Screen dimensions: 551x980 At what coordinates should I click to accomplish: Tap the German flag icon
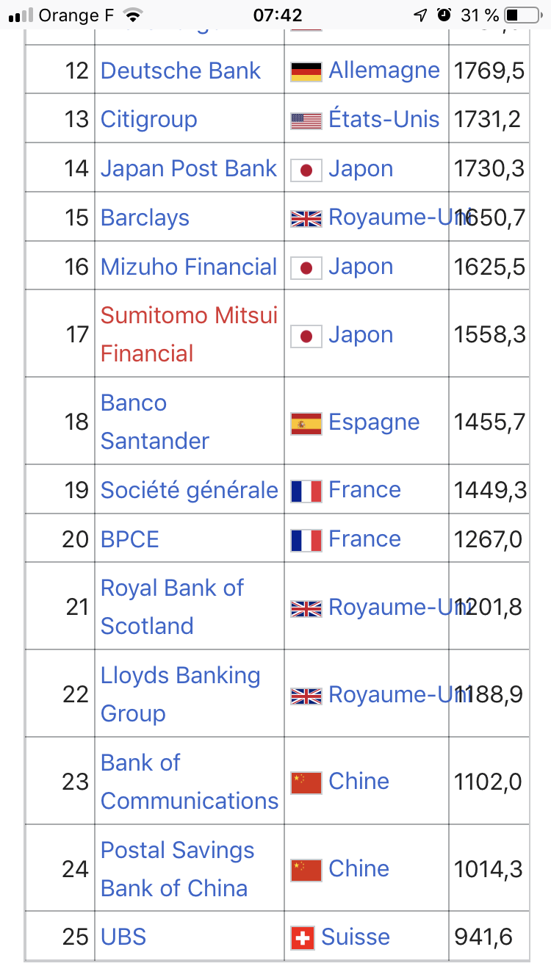(x=306, y=71)
